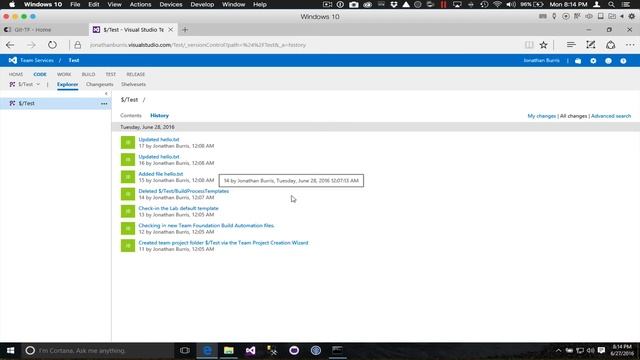Click the Cortana search box

click(x=98, y=350)
